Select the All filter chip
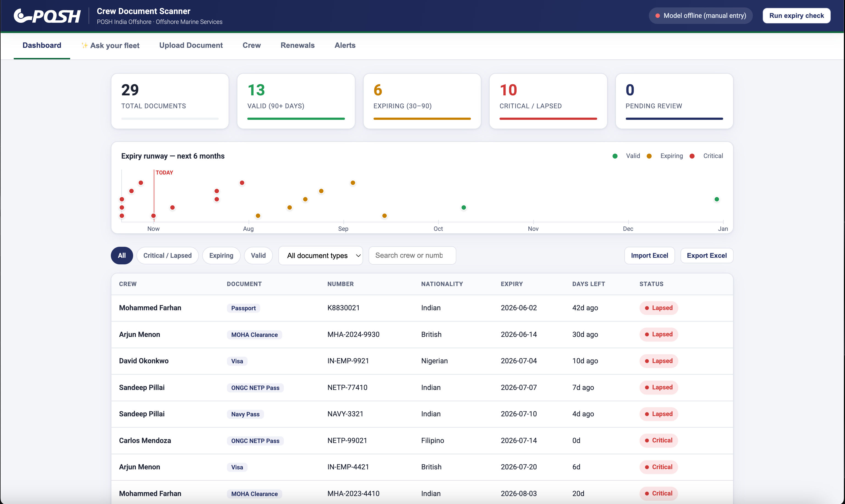This screenshot has height=504, width=845. (x=122, y=255)
